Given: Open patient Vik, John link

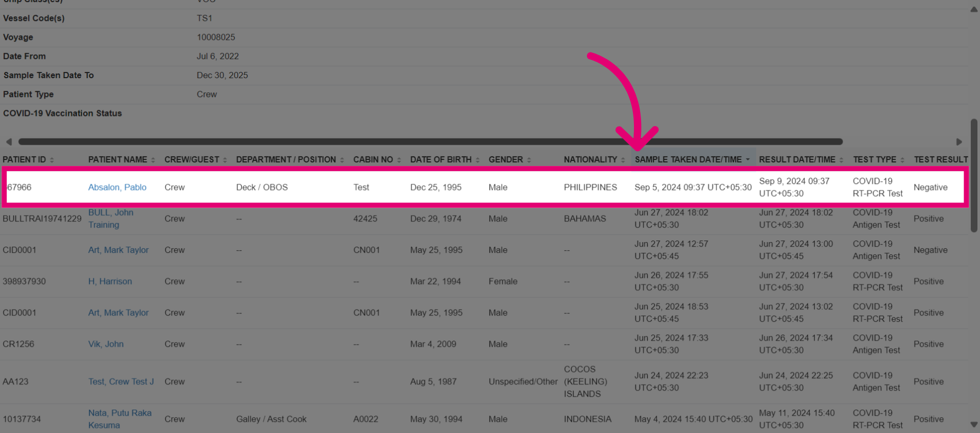Looking at the screenshot, I should click(106, 344).
